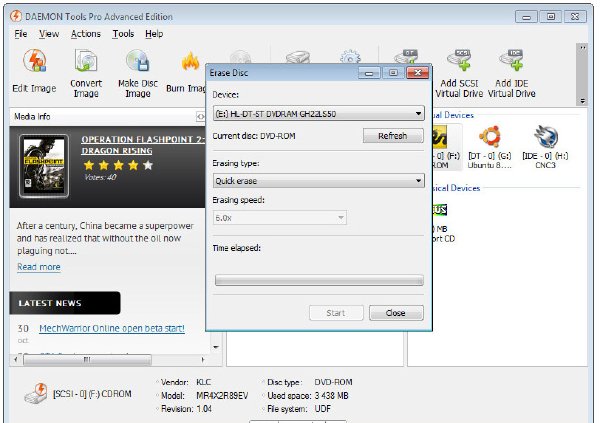Click the erase progress bar

click(x=319, y=280)
